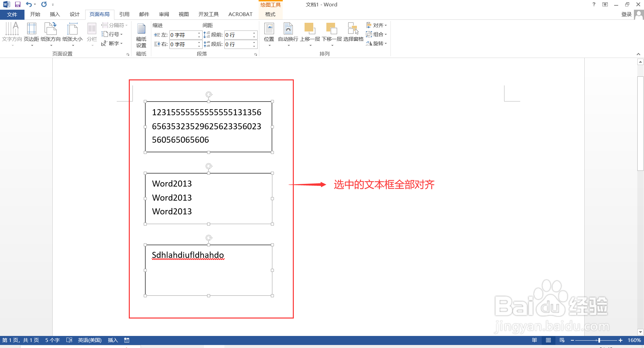Click the 160% zoom level button
The image size is (644, 348).
pyautogui.click(x=634, y=340)
